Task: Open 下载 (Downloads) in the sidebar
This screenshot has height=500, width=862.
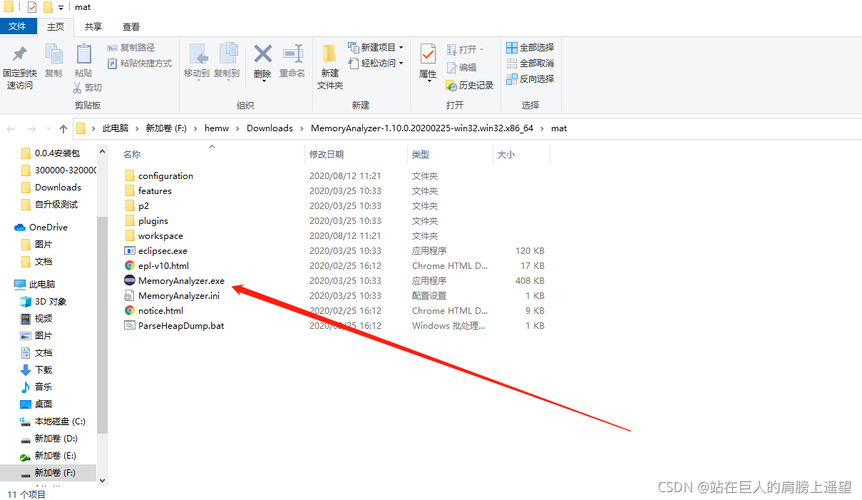Action: (43, 370)
